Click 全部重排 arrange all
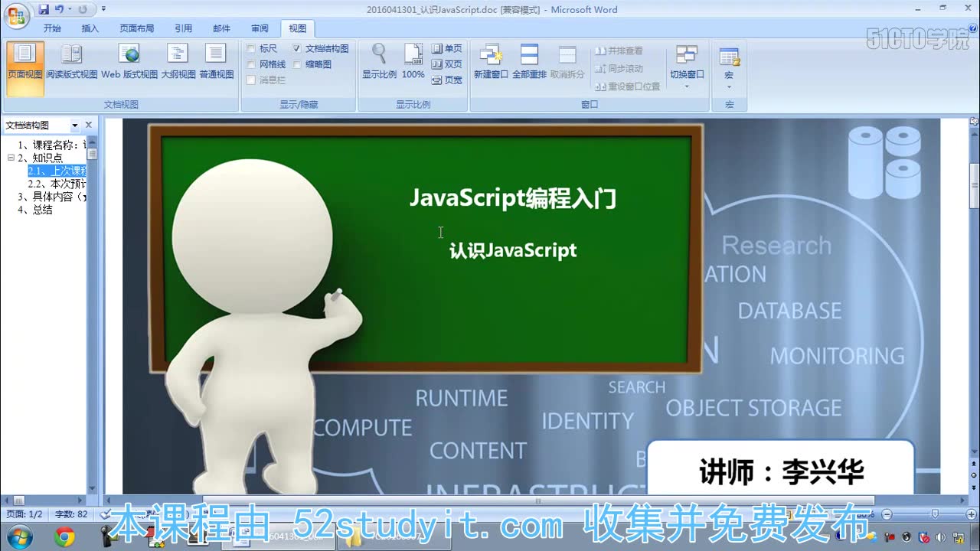 pos(529,61)
